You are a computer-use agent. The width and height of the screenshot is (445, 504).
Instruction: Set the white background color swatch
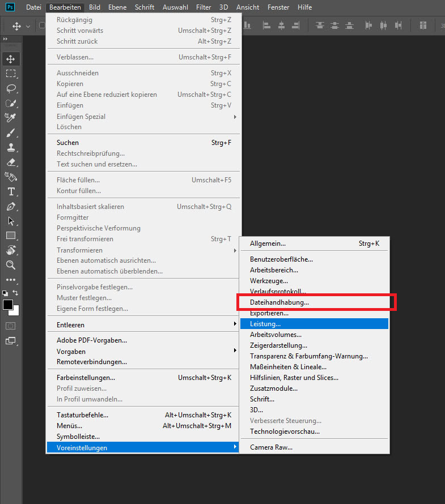(16, 312)
